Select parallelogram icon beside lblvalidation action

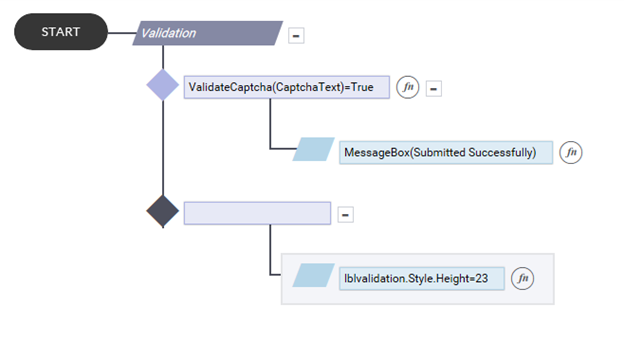click(314, 275)
